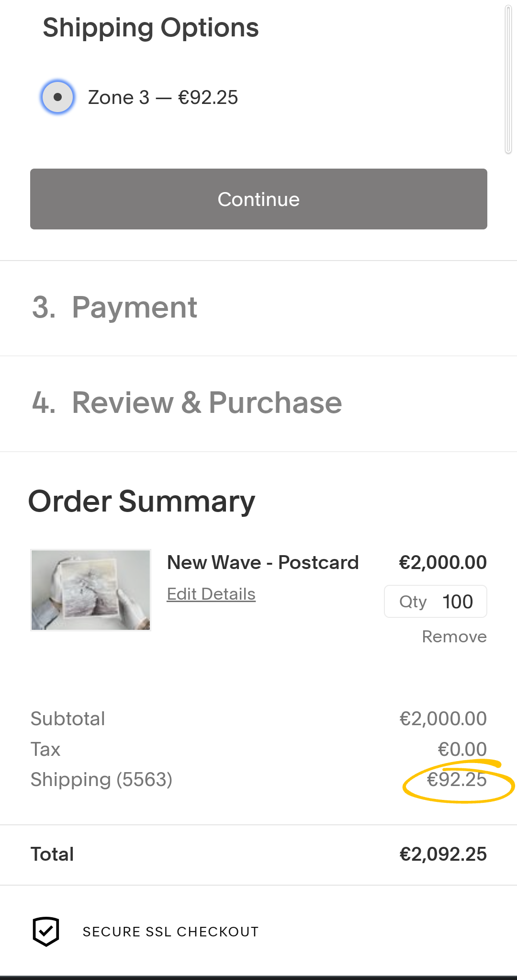Focus the Qty field showing 100
The height and width of the screenshot is (980, 517).
pos(457,602)
